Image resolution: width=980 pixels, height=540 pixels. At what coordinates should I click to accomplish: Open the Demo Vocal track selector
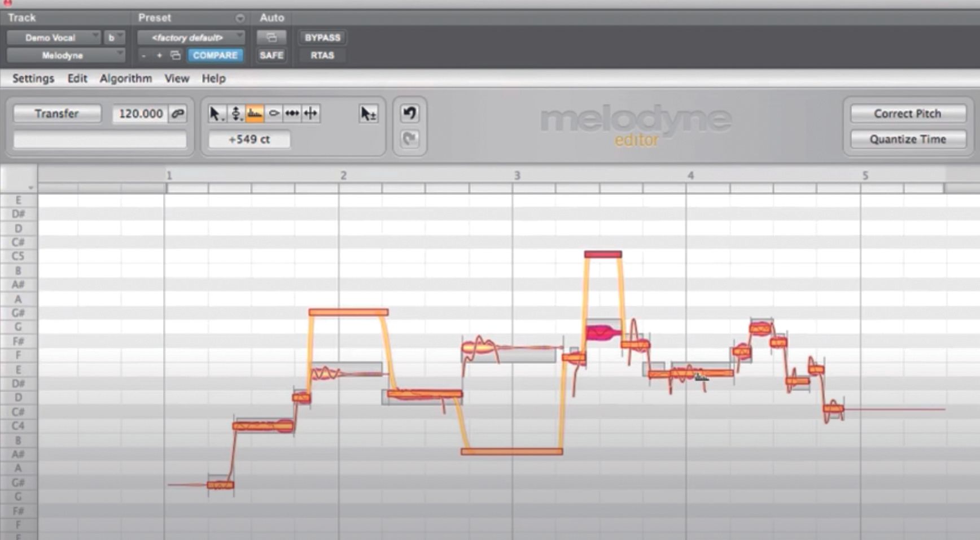coord(54,38)
